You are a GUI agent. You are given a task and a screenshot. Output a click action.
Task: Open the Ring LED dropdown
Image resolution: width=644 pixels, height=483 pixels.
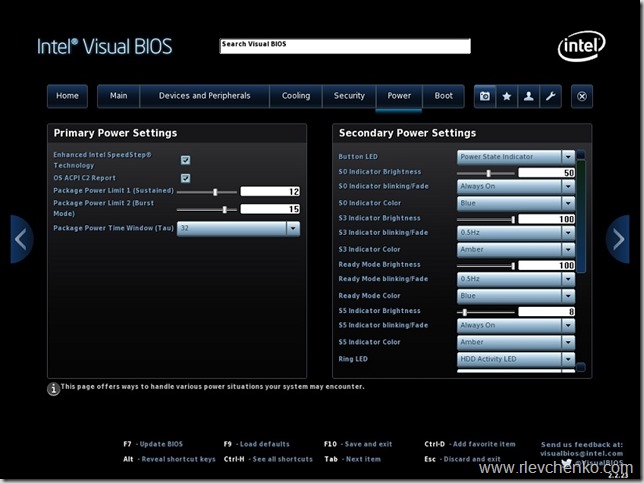[567, 359]
